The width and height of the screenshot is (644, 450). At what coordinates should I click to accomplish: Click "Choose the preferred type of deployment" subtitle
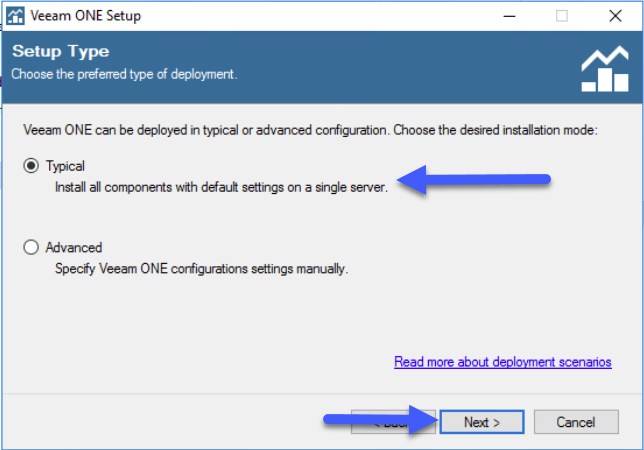(124, 74)
